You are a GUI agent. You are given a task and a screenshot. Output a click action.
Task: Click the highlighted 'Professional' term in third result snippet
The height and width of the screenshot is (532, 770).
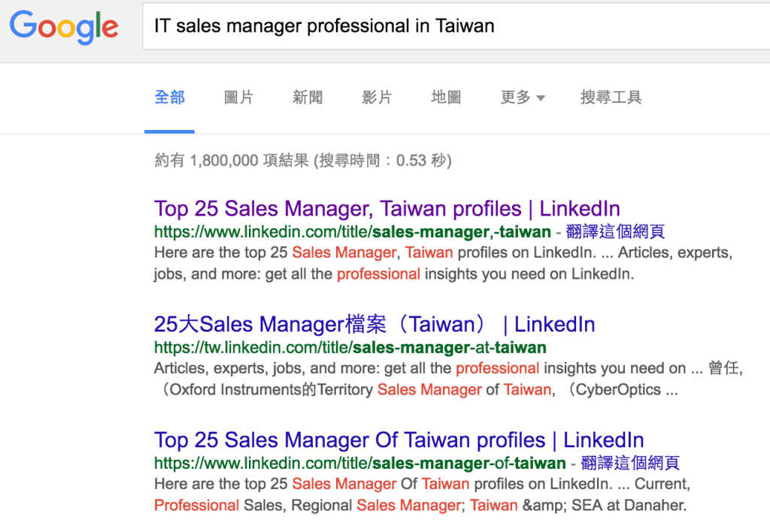(196, 505)
